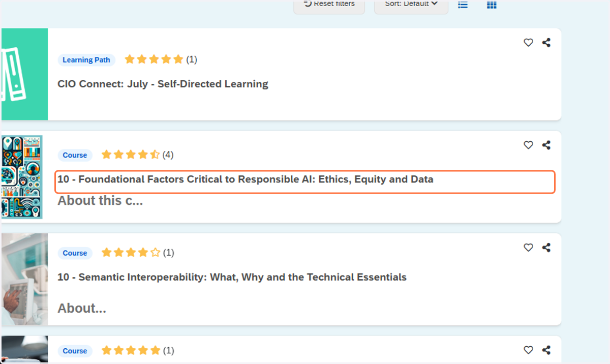Open Semantic Interoperability tablet photo thumbnail
Viewport: 610px width, 364px height.
tap(24, 279)
